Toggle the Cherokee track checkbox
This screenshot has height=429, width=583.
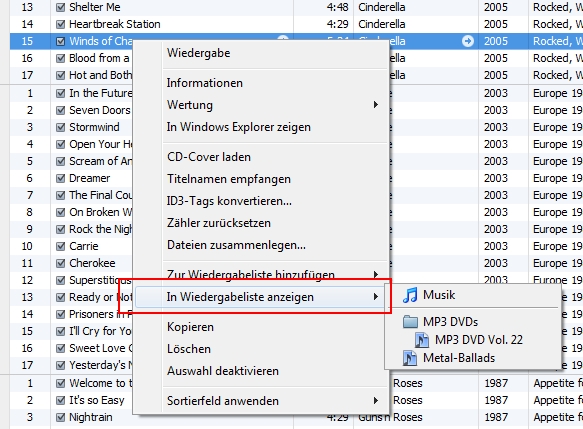click(x=60, y=263)
